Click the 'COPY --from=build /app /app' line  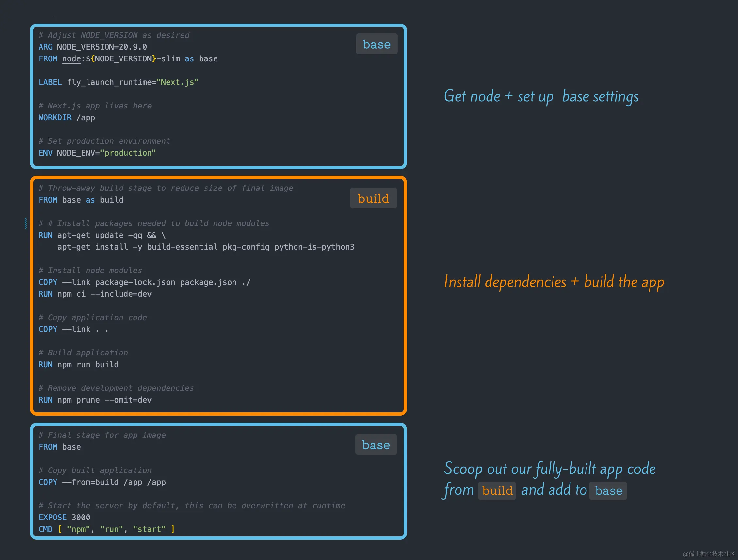102,482
